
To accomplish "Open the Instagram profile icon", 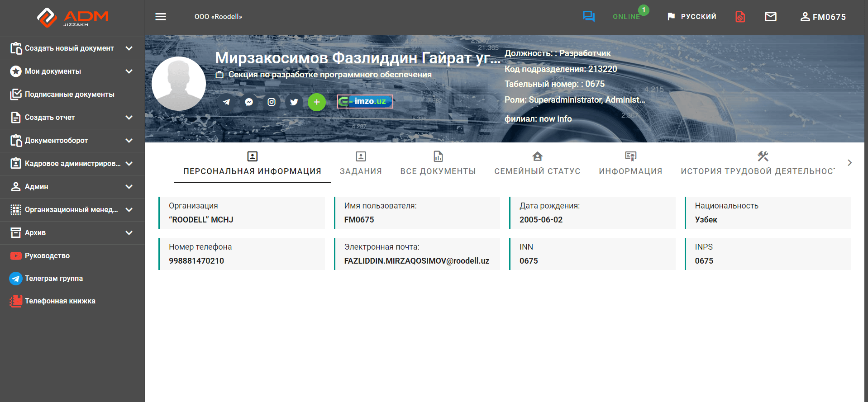I will pyautogui.click(x=272, y=102).
